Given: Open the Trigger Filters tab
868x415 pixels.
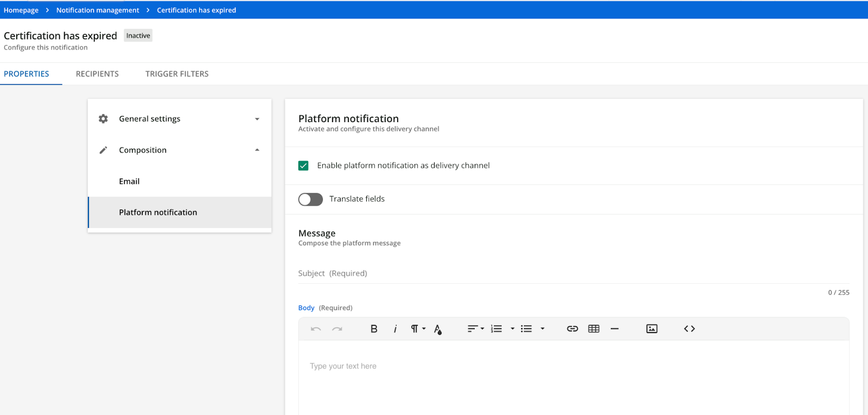Looking at the screenshot, I should point(177,74).
